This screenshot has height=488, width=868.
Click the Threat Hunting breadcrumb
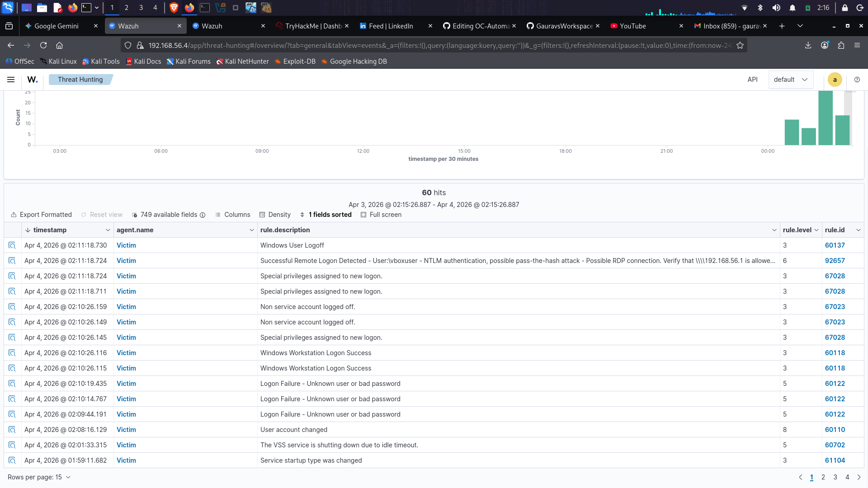(x=80, y=79)
